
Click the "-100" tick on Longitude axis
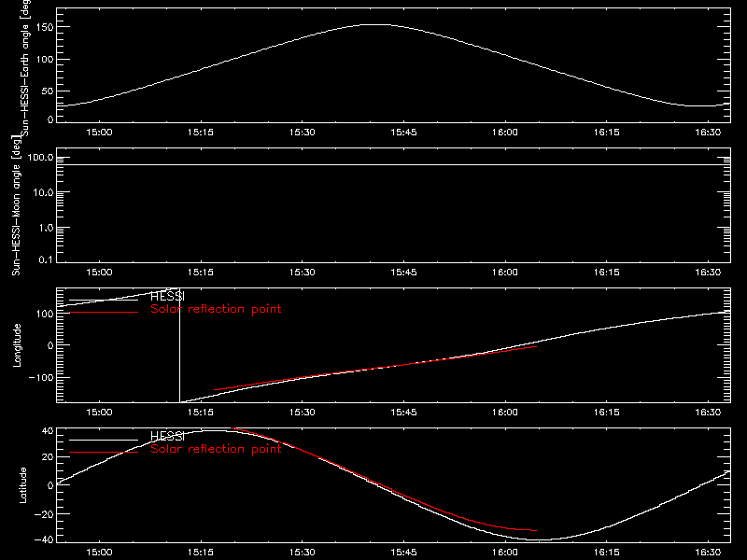41,377
